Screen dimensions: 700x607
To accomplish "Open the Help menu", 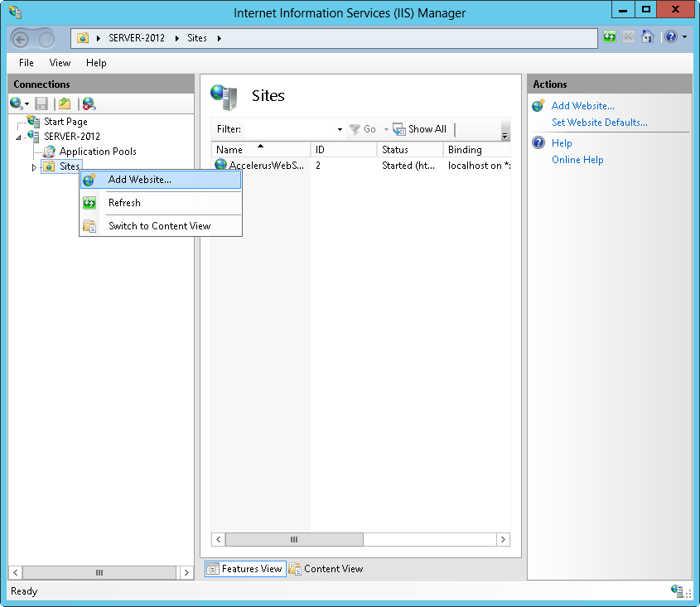I will coord(96,63).
